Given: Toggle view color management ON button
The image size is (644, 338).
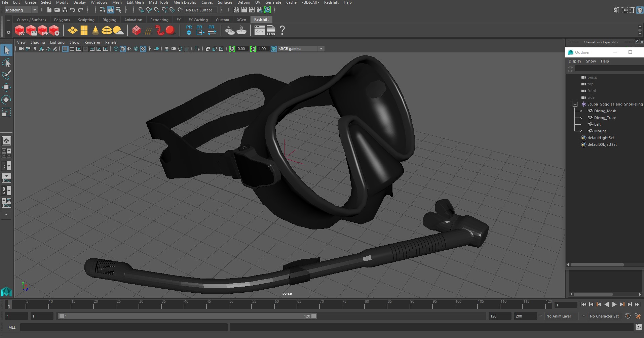Looking at the screenshot, I should click(274, 49).
